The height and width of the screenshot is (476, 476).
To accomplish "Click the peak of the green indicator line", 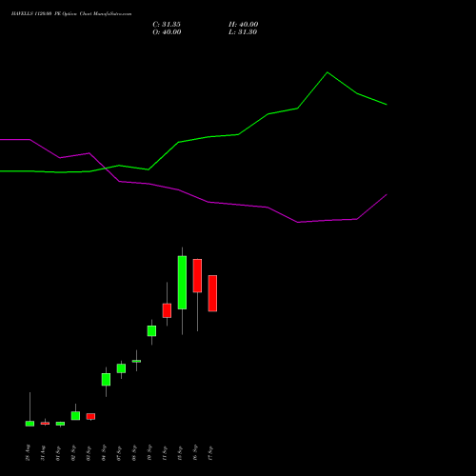I will coord(327,72).
